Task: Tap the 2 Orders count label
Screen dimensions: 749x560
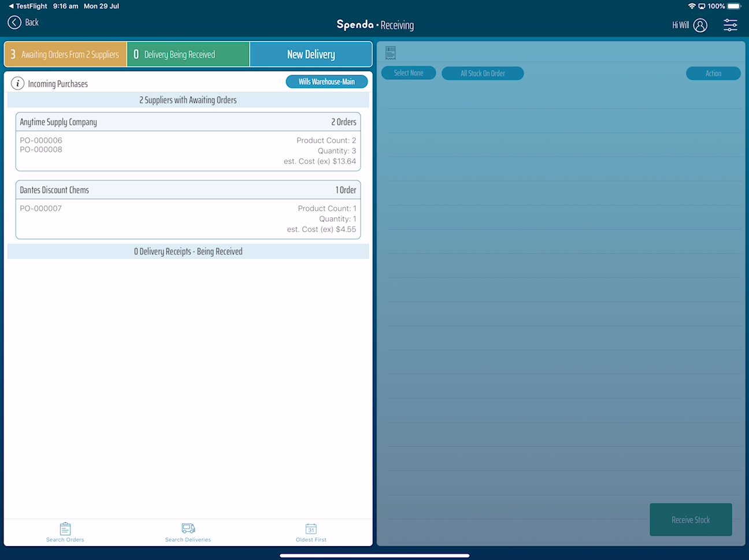Action: (344, 122)
